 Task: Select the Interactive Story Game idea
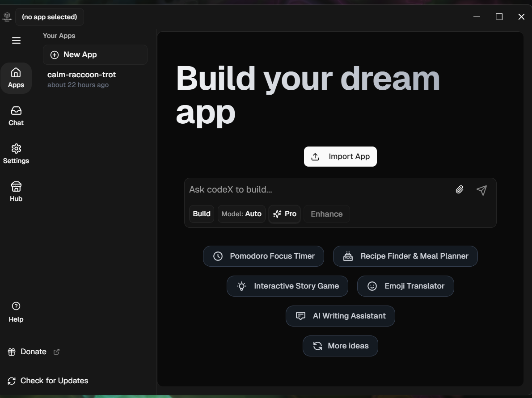(x=287, y=286)
